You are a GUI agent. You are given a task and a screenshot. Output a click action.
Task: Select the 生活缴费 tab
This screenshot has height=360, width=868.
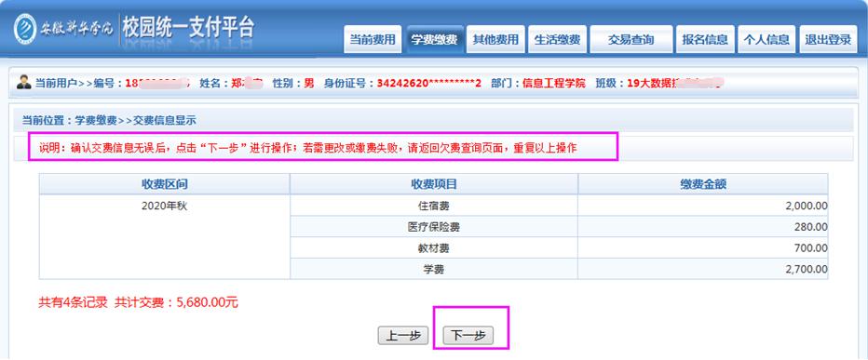coord(557,39)
